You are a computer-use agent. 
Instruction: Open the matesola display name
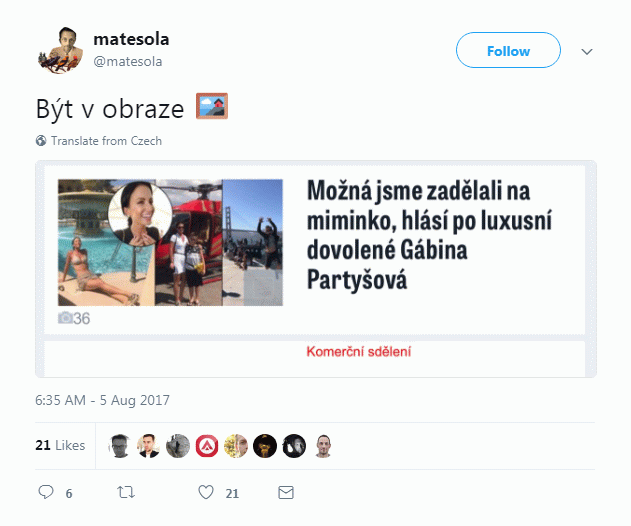(131, 39)
